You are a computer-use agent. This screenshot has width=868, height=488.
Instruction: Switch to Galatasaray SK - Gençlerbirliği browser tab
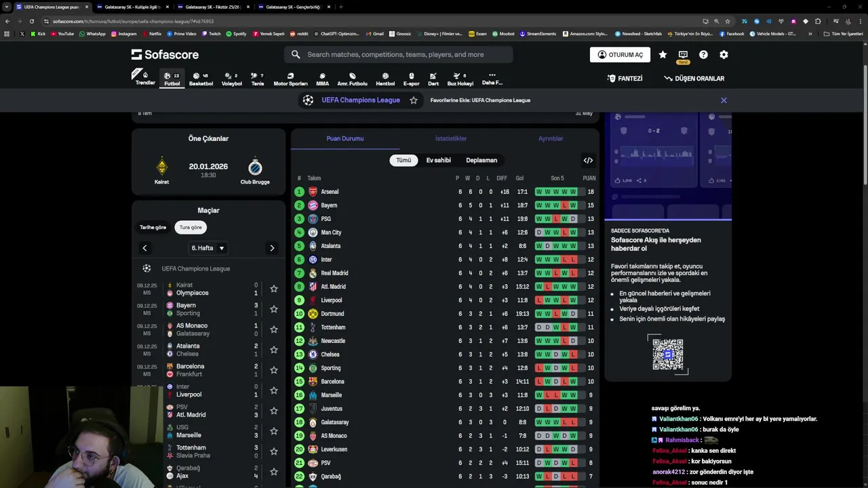coord(293,7)
